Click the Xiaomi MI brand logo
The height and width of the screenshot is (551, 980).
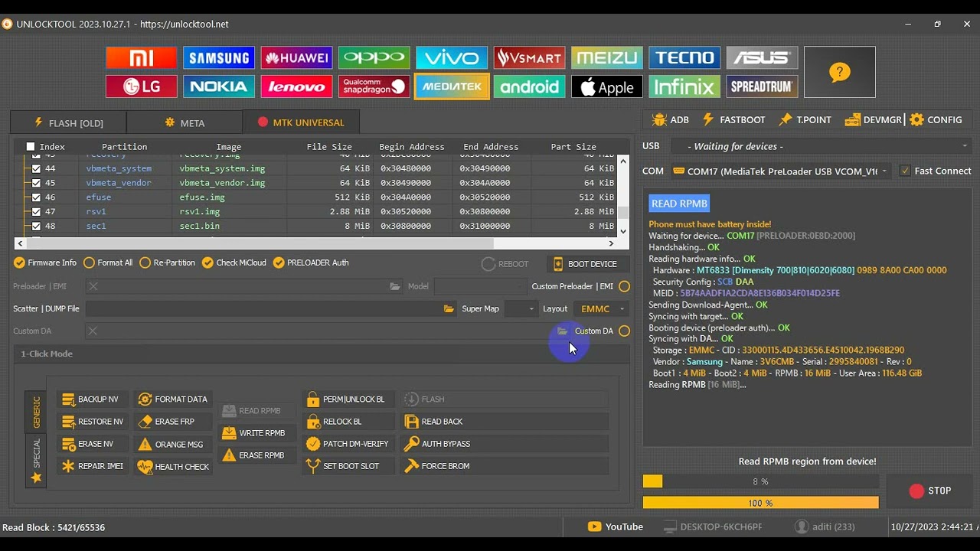click(x=142, y=58)
